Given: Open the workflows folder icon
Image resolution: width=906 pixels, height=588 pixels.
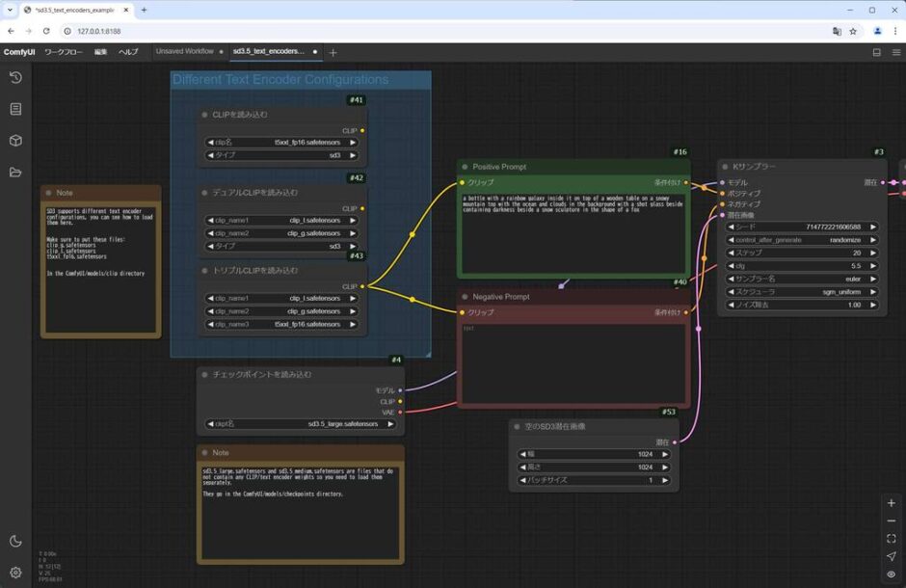Looking at the screenshot, I should coord(15,173).
